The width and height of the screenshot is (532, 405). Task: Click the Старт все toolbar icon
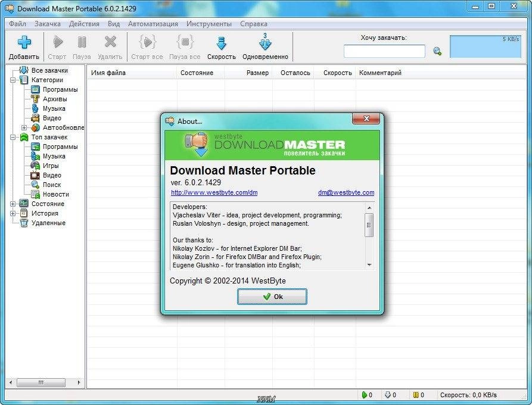click(147, 42)
